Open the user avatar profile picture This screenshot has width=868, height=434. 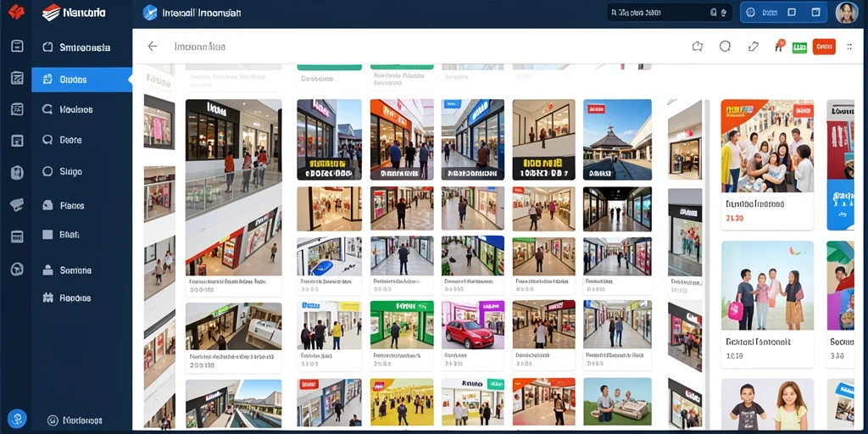click(x=847, y=12)
